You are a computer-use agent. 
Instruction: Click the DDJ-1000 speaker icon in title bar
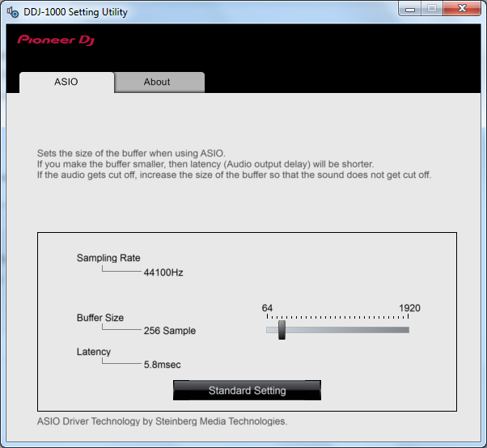(x=13, y=12)
